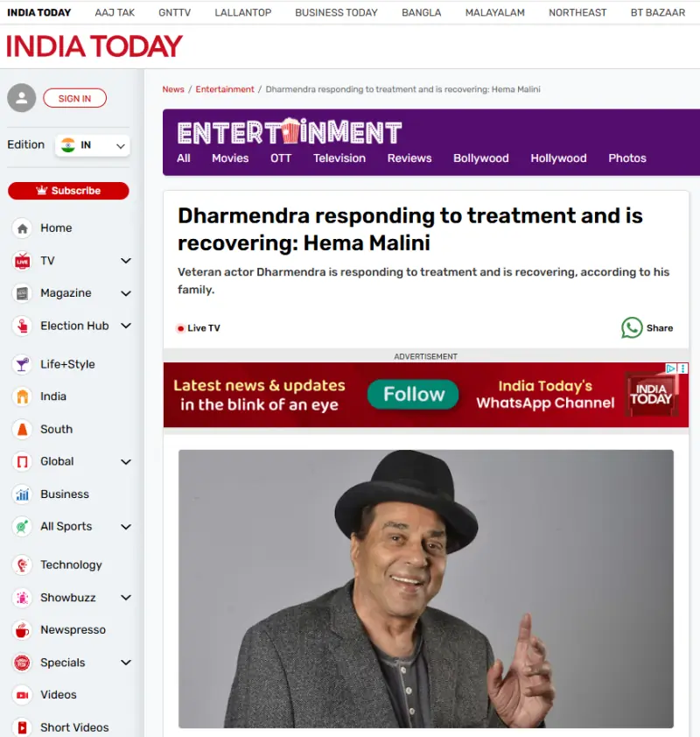This screenshot has height=737, width=700.
Task: Click the red Subscribe button
Action: point(68,191)
